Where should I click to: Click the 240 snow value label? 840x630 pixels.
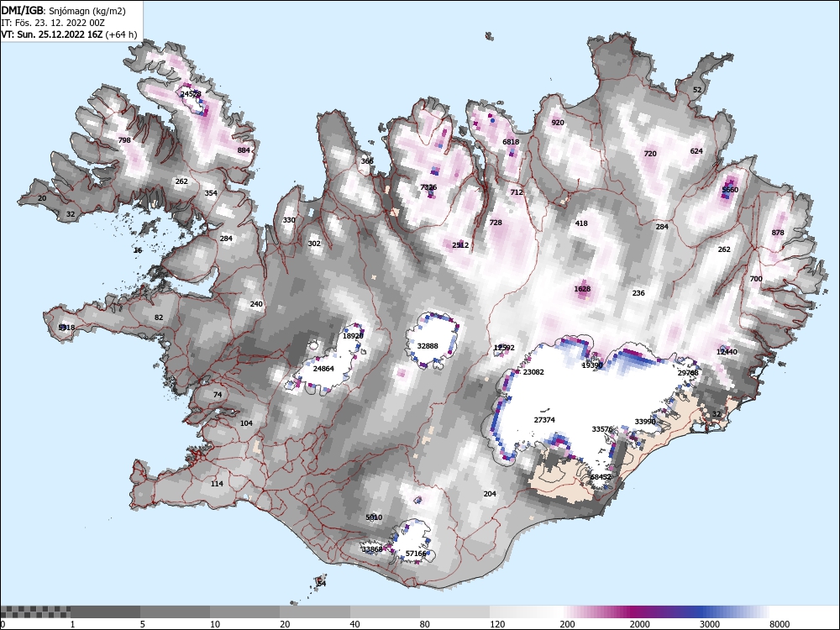coord(256,304)
